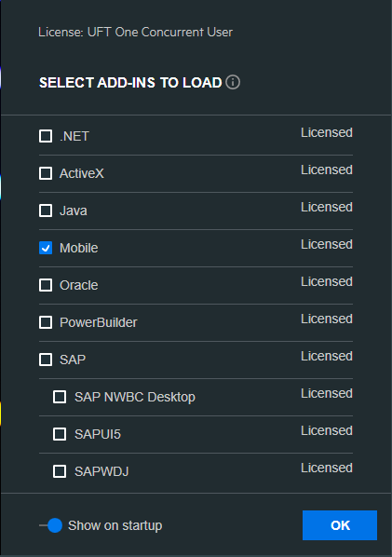
Task: Click the info icon beside Select Add-ins
Action: pos(233,82)
